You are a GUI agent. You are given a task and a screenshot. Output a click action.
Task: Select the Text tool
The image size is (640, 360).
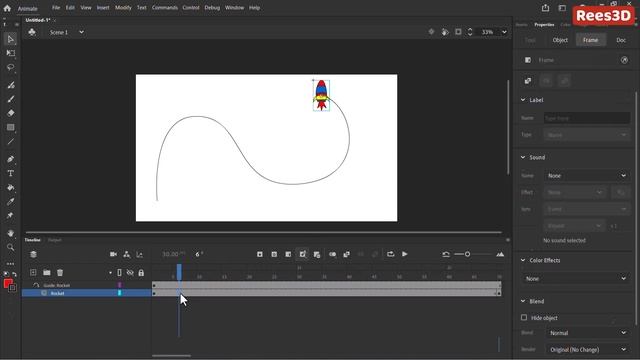(x=11, y=173)
